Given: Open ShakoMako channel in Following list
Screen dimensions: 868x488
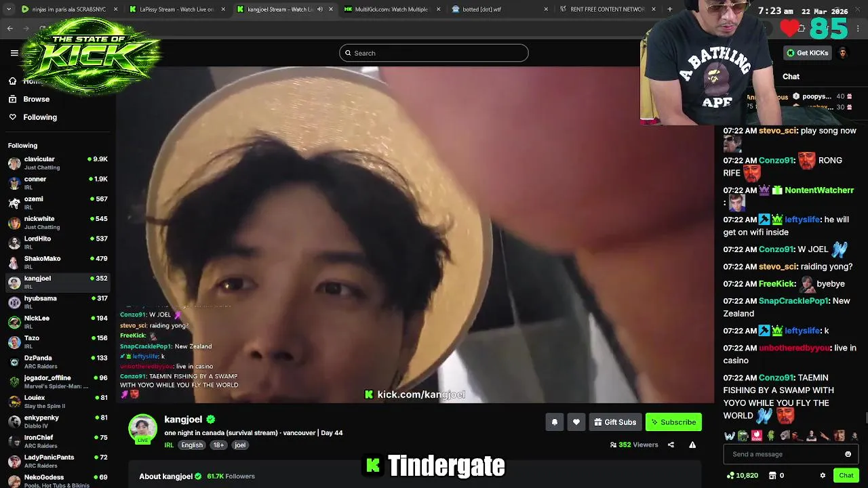Looking at the screenshot, I should 58,262.
